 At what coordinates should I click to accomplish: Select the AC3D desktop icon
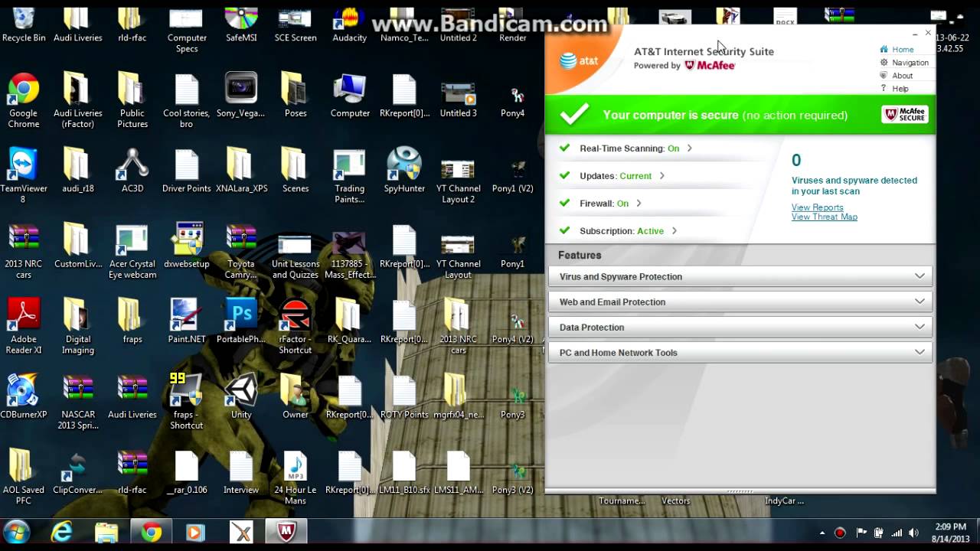[x=132, y=171]
